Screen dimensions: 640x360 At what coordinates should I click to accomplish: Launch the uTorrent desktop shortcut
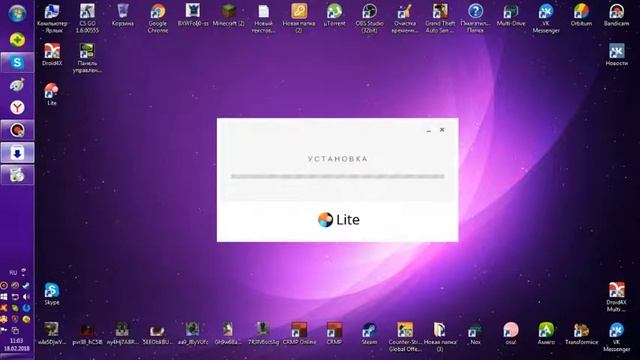click(x=334, y=15)
